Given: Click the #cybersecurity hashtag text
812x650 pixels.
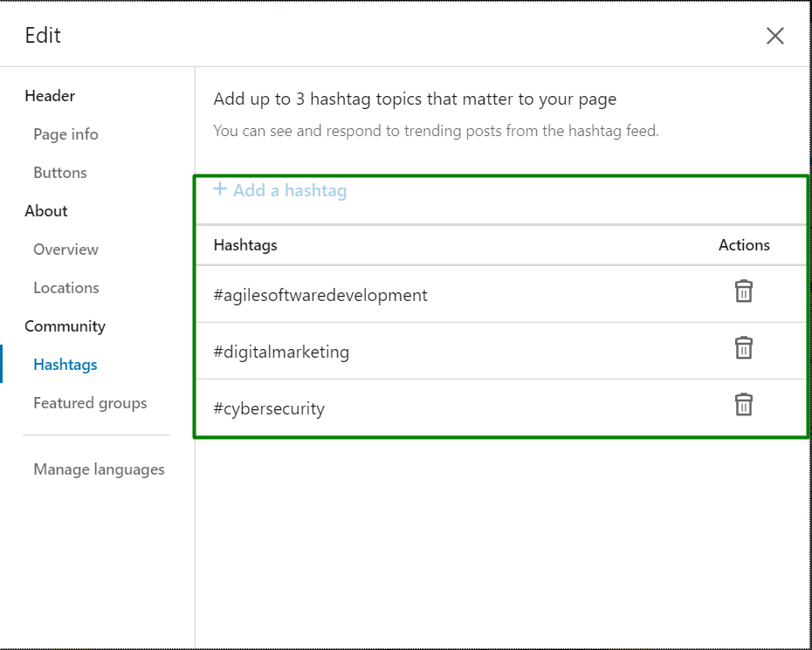Looking at the screenshot, I should click(269, 409).
